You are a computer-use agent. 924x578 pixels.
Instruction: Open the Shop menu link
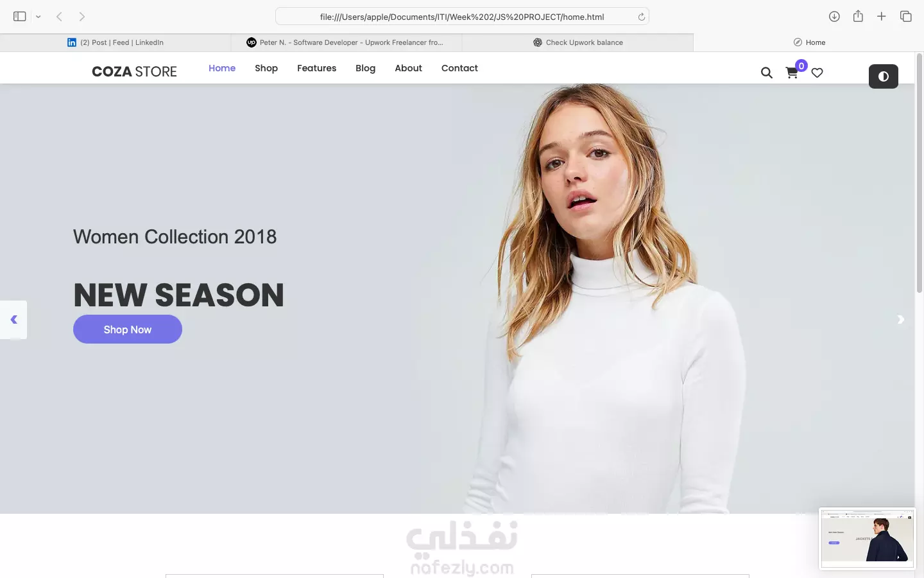tap(266, 68)
